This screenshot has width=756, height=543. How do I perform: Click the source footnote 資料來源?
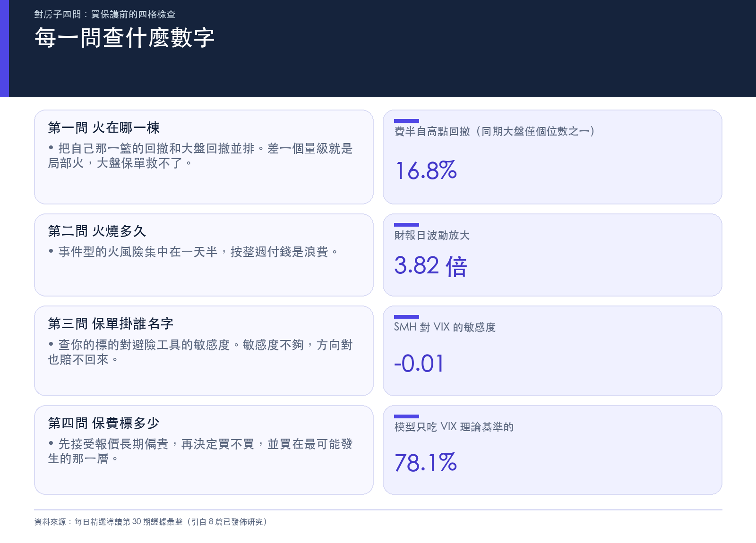pos(152,522)
